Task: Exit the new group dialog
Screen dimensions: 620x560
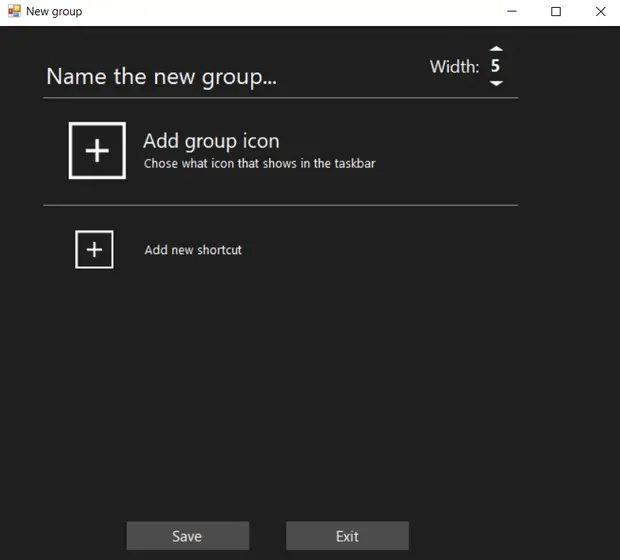Action: pyautogui.click(x=348, y=536)
